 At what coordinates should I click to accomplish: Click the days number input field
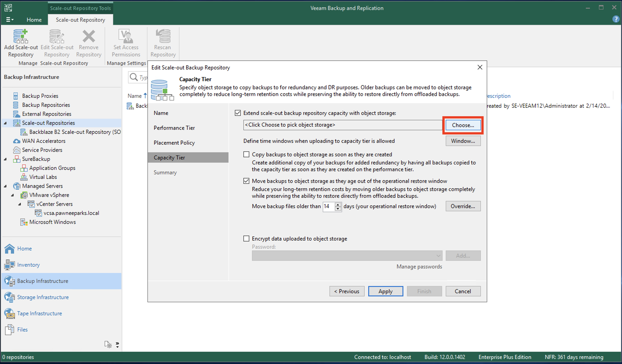(x=329, y=206)
